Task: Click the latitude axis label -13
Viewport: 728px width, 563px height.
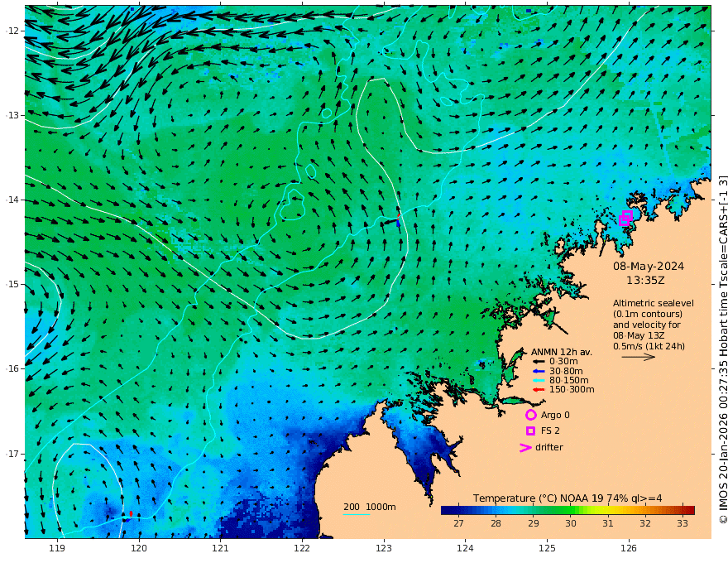Action: [x=12, y=116]
